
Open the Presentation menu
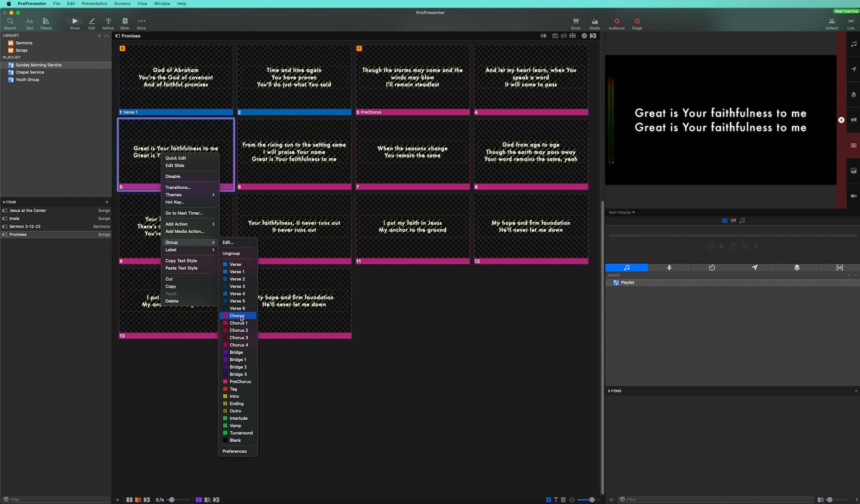click(x=94, y=4)
